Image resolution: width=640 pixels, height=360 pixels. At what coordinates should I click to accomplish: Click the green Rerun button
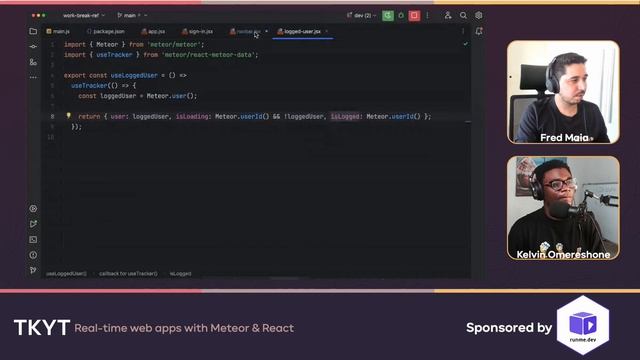tap(388, 16)
